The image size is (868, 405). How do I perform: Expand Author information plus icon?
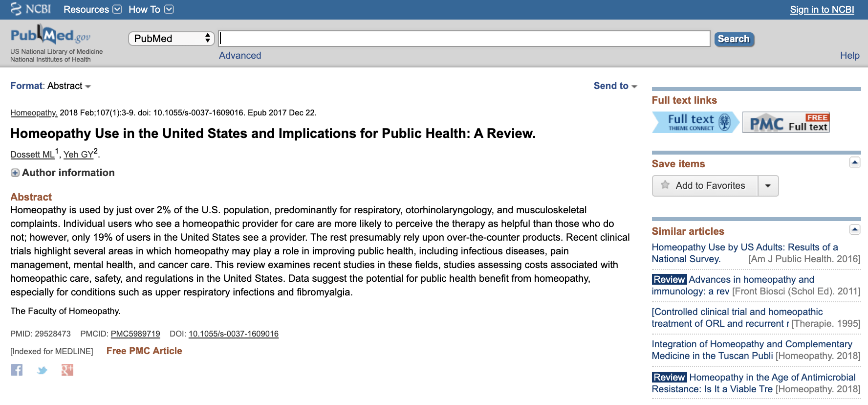click(x=15, y=173)
